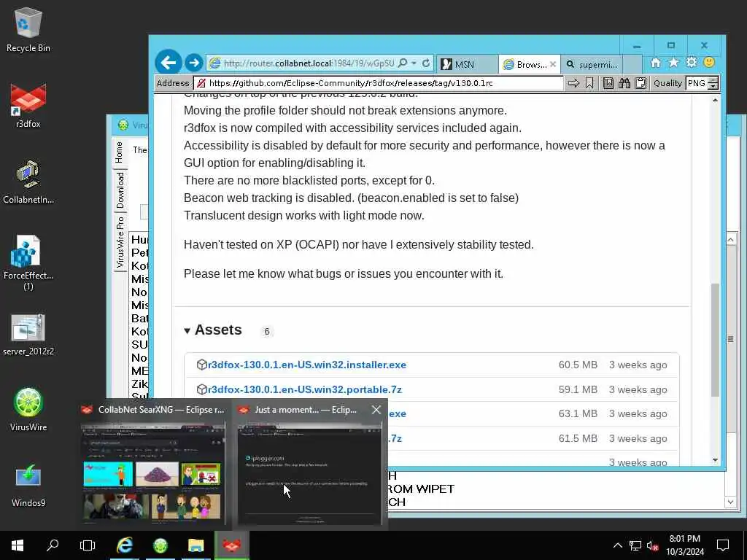This screenshot has width=747, height=560.
Task: Click the Internet Explorer taskbar icon
Action: [x=124, y=545]
